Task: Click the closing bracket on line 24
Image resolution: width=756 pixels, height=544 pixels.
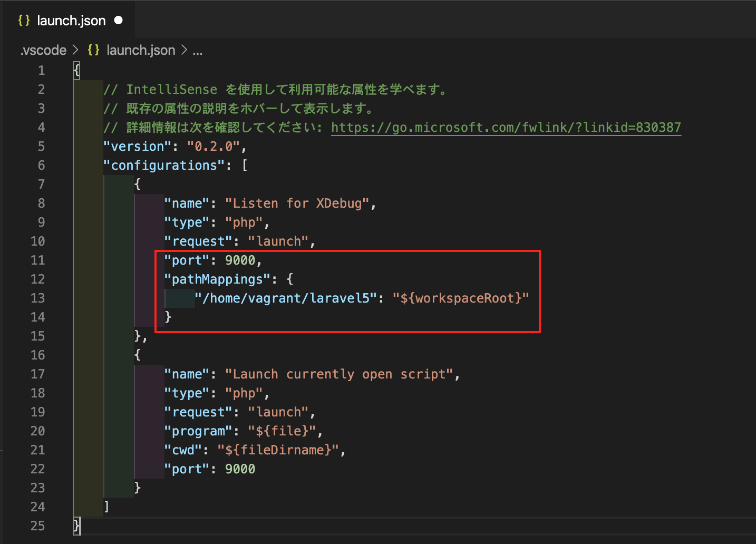Action: click(x=107, y=507)
